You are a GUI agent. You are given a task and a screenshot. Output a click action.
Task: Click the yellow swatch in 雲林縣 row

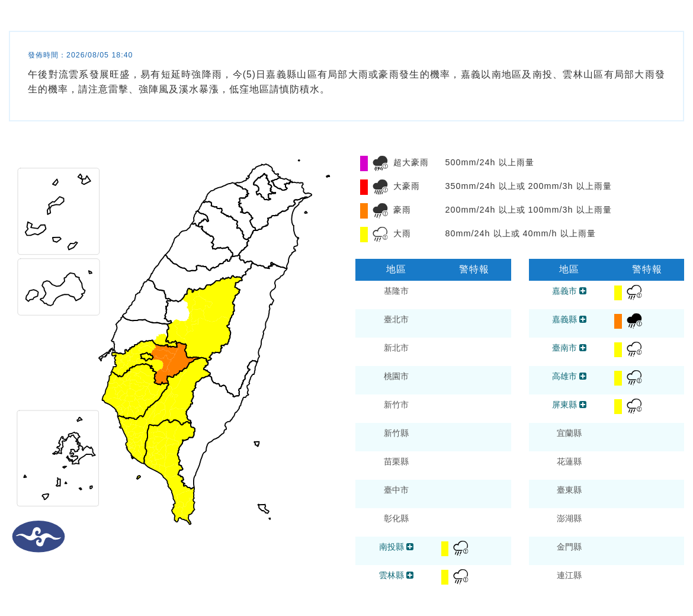point(445,577)
